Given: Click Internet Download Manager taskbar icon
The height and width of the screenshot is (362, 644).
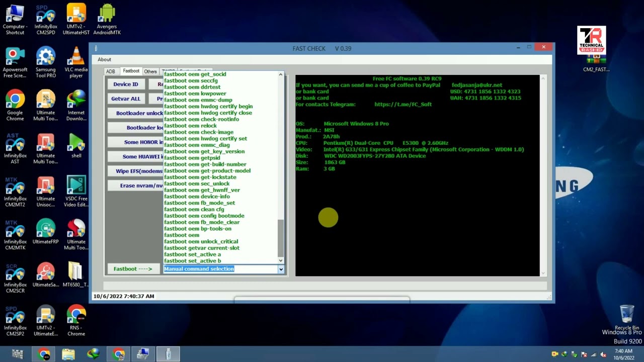Looking at the screenshot, I should tap(93, 354).
